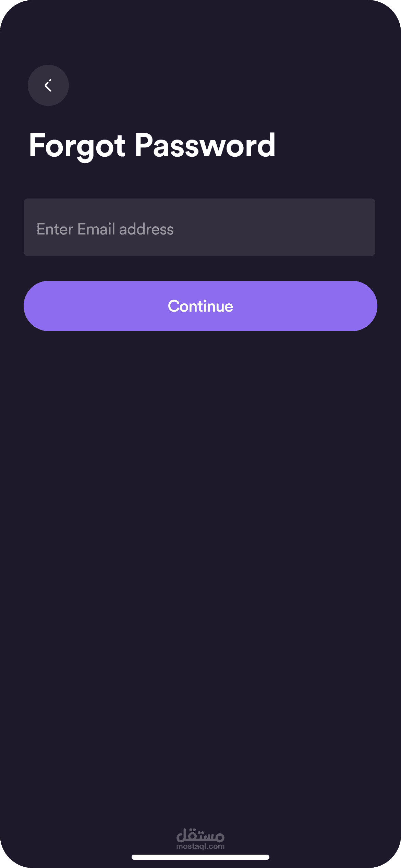Click the word Forgot in heading
This screenshot has width=401, height=868.
coord(77,145)
